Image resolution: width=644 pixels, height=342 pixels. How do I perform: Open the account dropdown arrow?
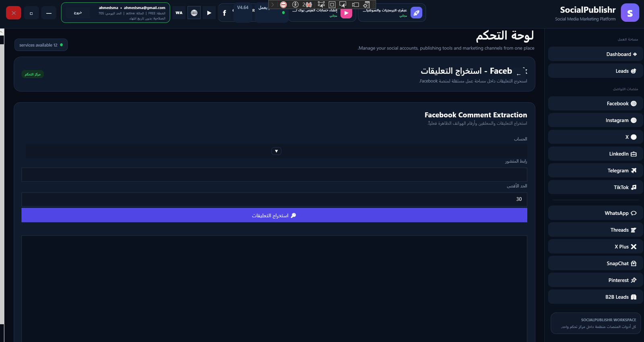276,151
